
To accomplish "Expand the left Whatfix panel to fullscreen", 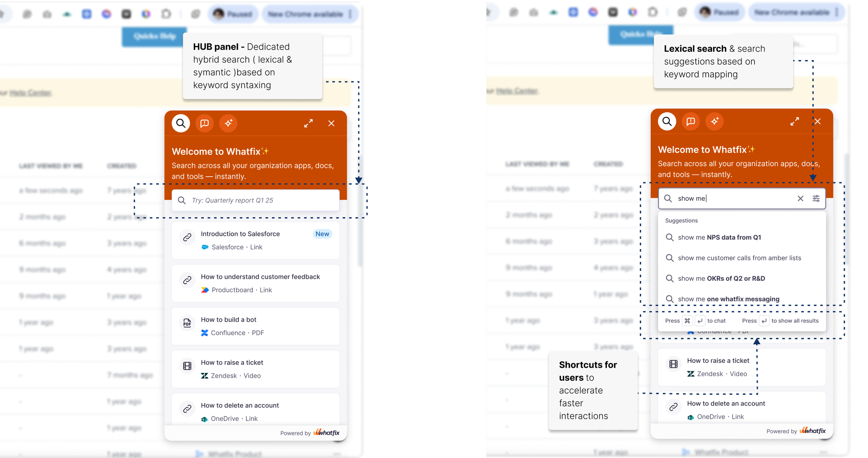I will click(308, 123).
